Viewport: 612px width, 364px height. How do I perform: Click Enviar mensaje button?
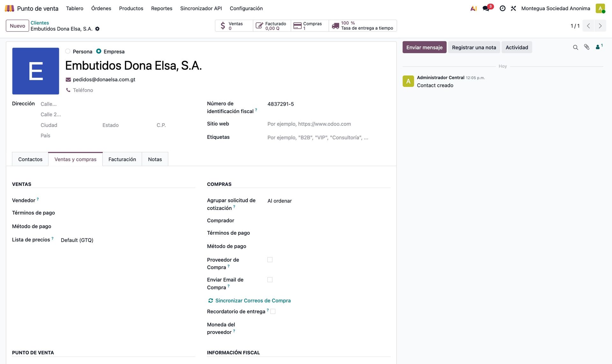[424, 47]
